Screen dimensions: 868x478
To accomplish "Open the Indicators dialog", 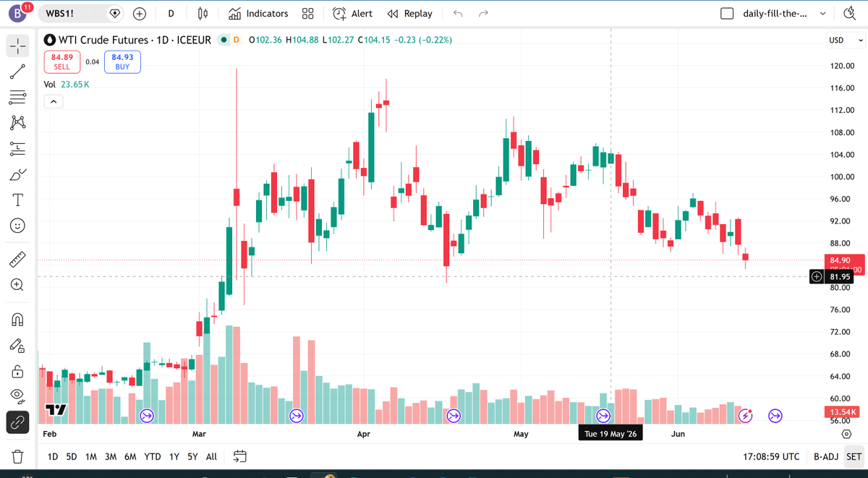I will (x=258, y=13).
